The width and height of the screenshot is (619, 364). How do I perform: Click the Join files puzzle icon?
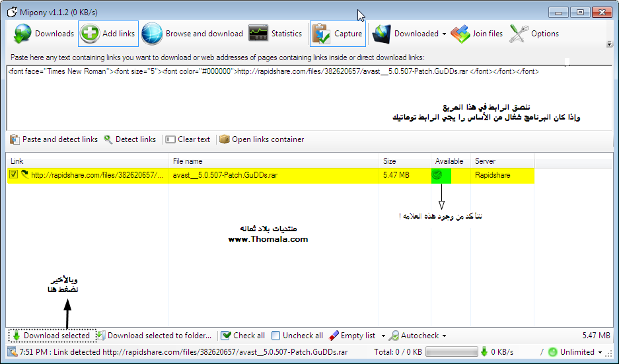(x=460, y=34)
